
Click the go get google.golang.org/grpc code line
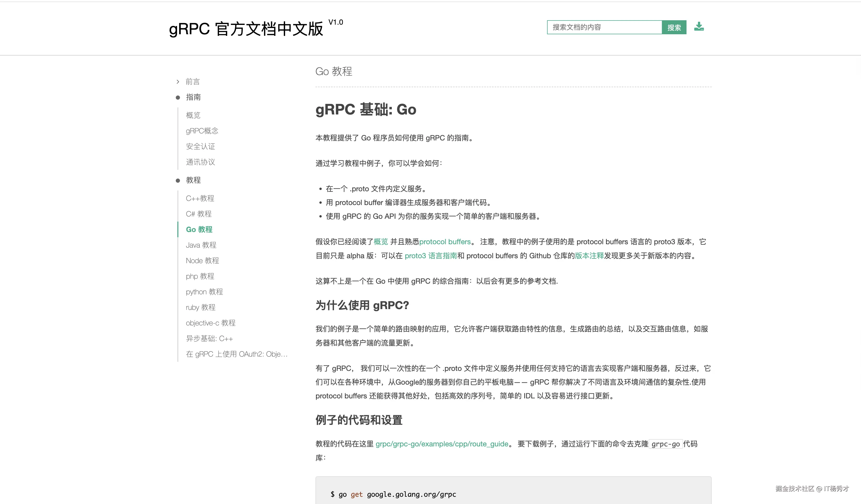[393, 494]
